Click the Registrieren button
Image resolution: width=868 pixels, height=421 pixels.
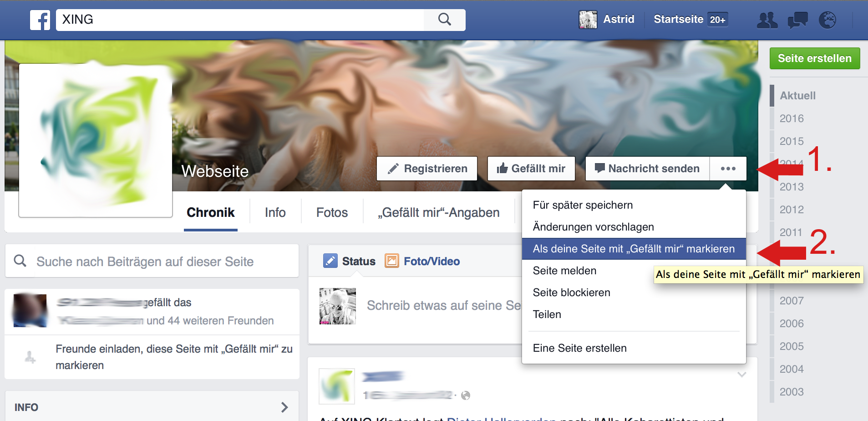click(x=427, y=169)
